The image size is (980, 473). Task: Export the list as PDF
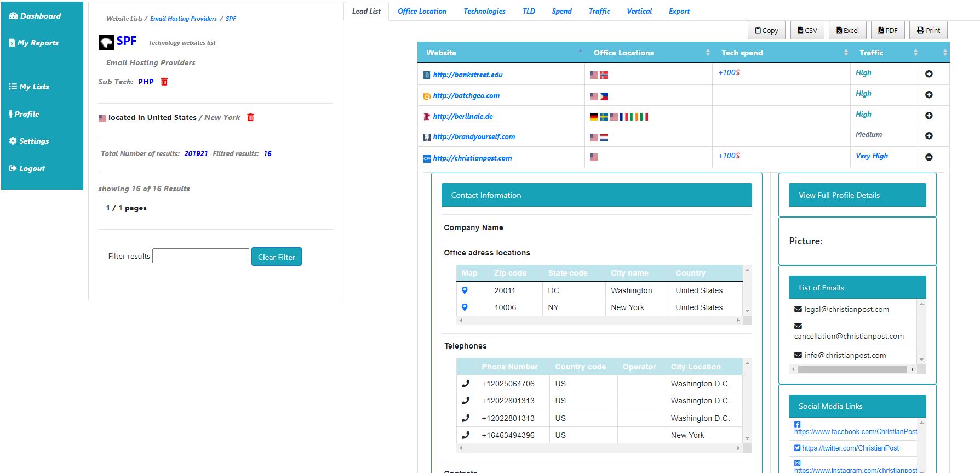887,30
